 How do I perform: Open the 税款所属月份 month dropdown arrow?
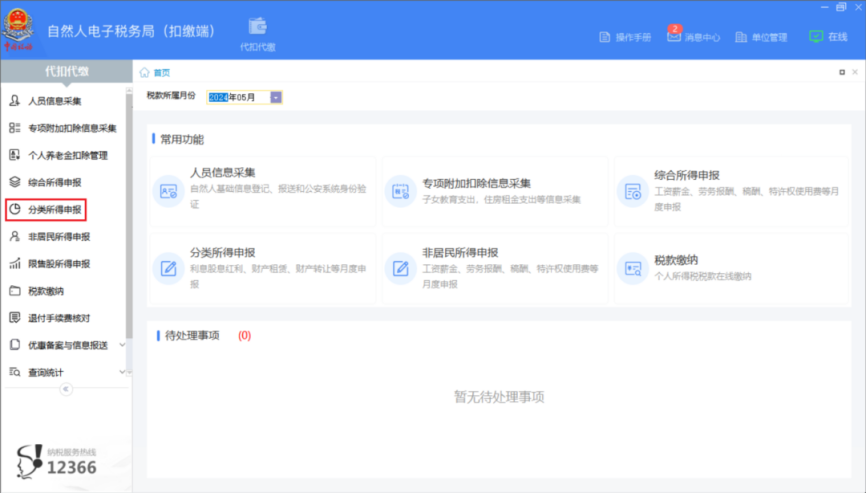coord(276,97)
